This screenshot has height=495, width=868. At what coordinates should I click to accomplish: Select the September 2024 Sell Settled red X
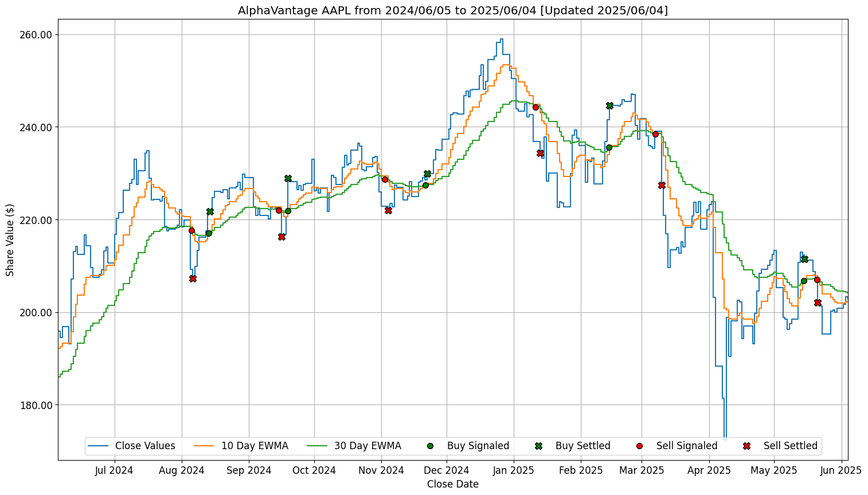(x=281, y=237)
